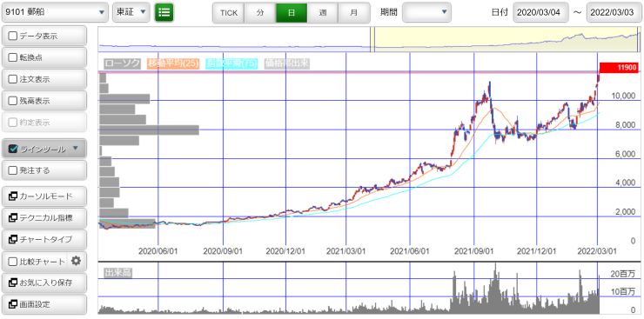Switch to 月 monthly chart tab

(x=354, y=13)
